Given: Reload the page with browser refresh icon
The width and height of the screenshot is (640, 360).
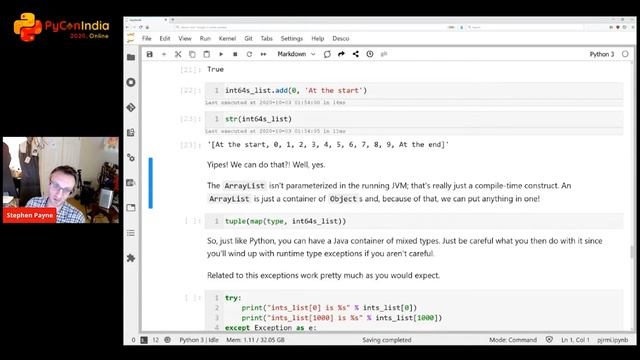Looking at the screenshot, I should coord(141,27).
